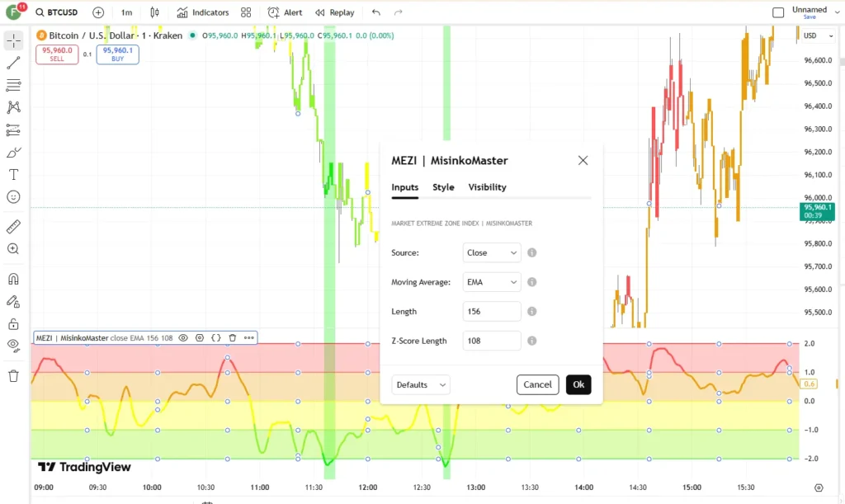Open the forecasting and measurement tools
This screenshot has height=504, width=845.
(13, 130)
